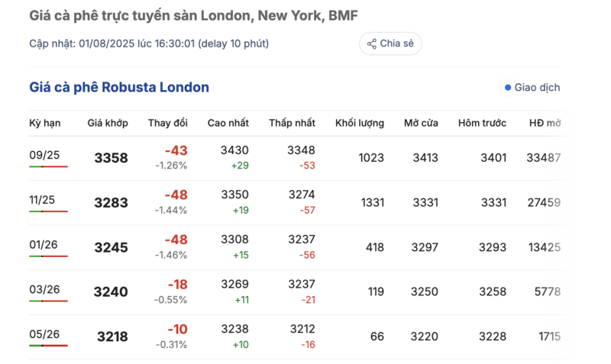
Task: Click the Cao nhất column header
Action: [x=228, y=123]
